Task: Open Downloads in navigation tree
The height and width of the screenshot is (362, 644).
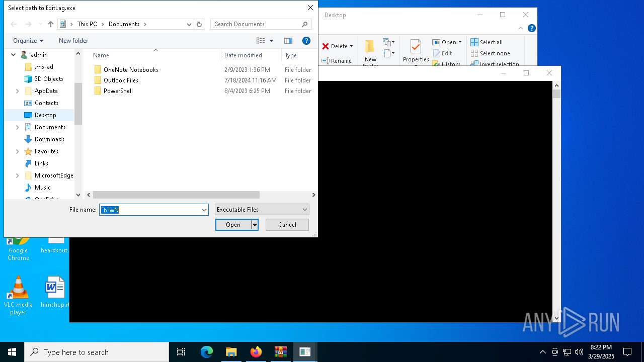Action: click(x=49, y=139)
